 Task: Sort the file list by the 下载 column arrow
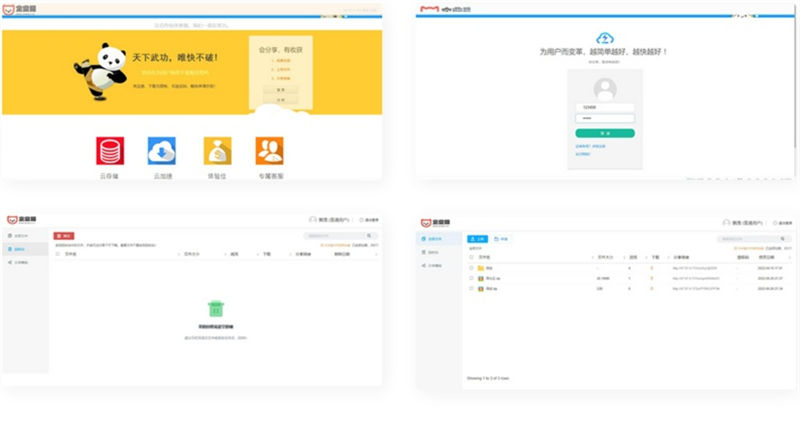[668, 257]
